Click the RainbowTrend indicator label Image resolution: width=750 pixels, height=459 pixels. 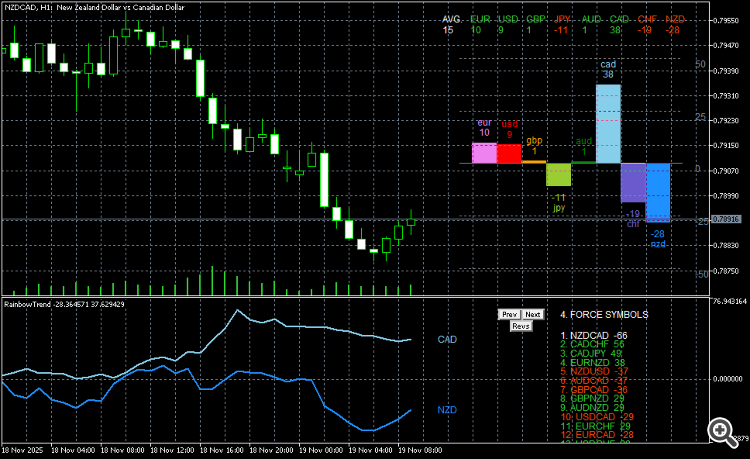point(64,304)
